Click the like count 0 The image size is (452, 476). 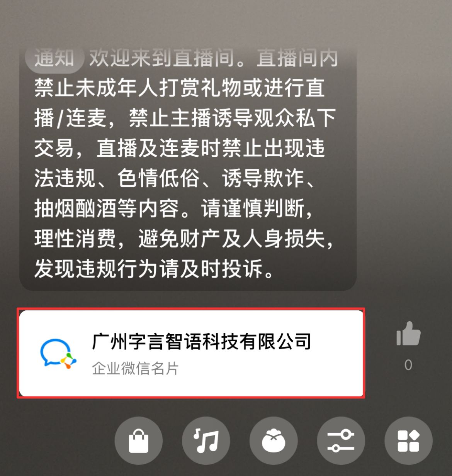[408, 365]
